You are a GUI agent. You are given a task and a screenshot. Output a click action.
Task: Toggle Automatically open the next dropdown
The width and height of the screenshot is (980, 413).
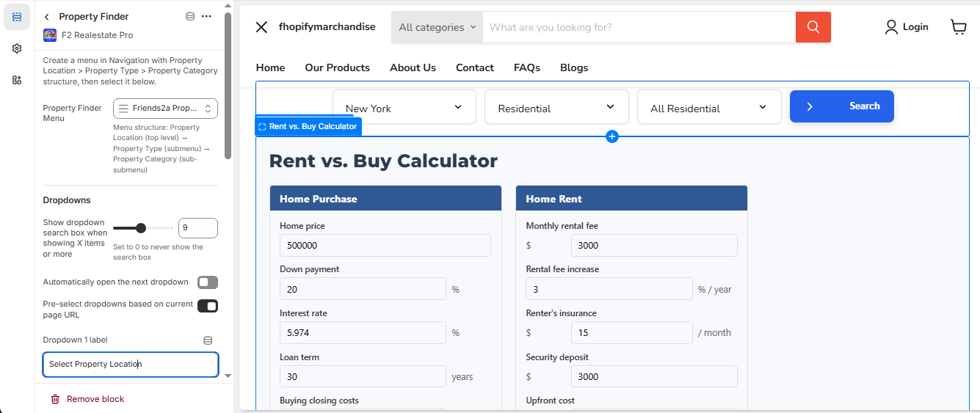point(208,282)
